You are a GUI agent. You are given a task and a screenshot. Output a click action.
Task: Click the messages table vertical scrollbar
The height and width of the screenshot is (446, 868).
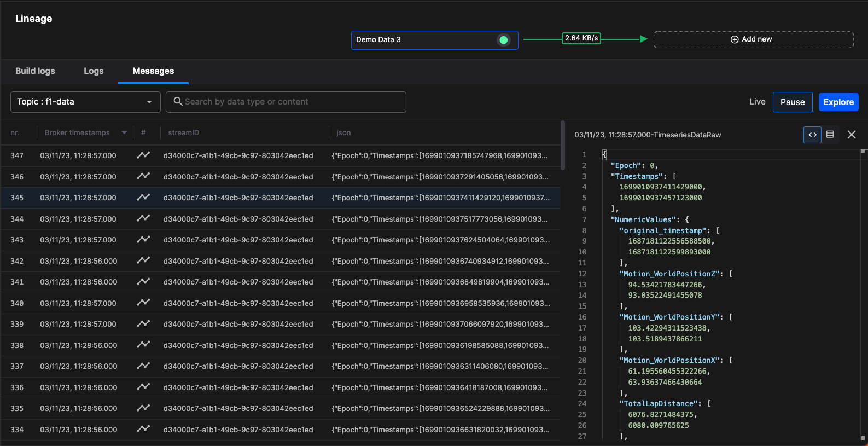563,144
